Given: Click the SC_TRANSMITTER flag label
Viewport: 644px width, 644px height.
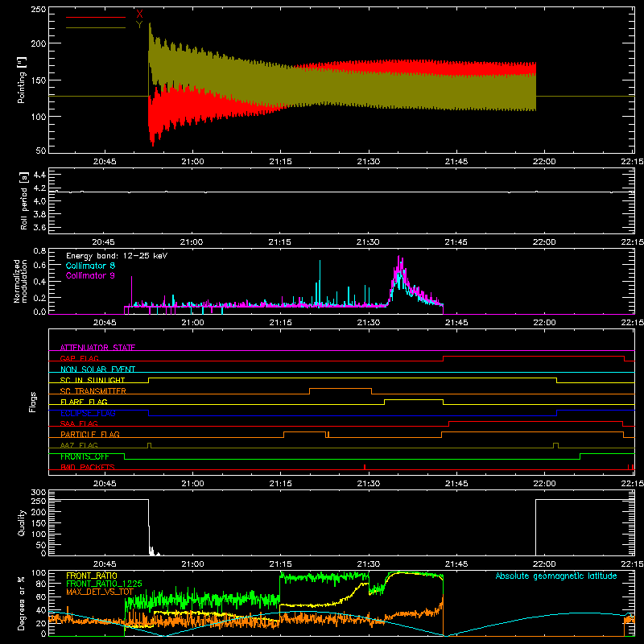Looking at the screenshot, I should tap(93, 390).
